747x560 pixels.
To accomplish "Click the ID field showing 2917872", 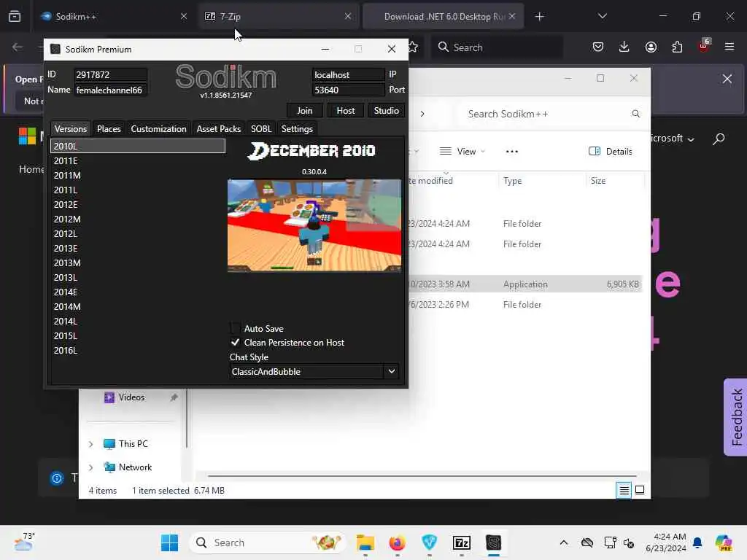I will pyautogui.click(x=110, y=75).
